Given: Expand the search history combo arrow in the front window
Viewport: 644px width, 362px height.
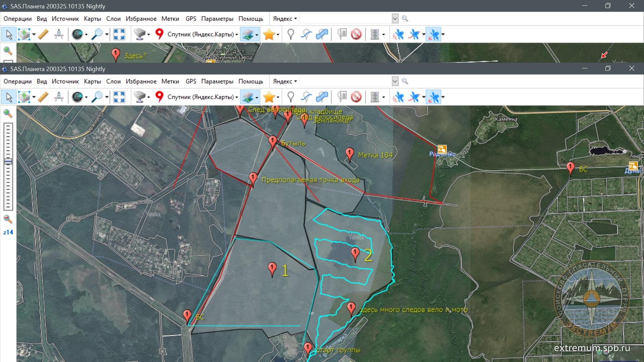Looking at the screenshot, I should click(x=395, y=81).
